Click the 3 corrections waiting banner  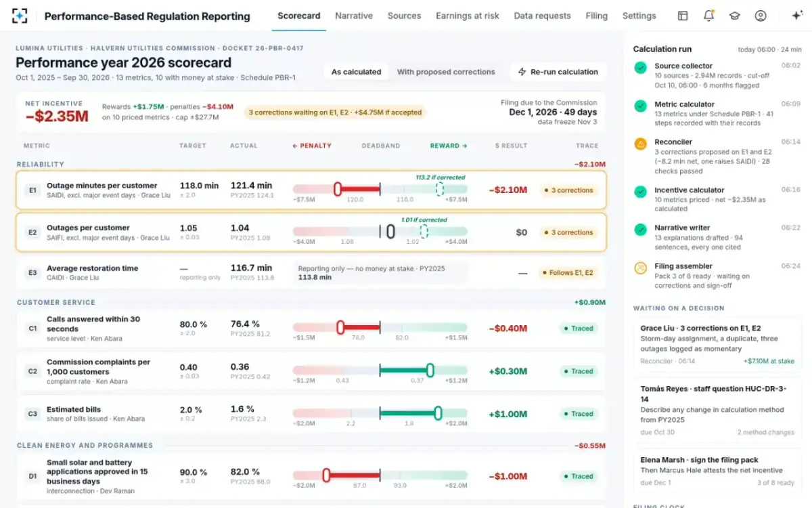pos(335,112)
